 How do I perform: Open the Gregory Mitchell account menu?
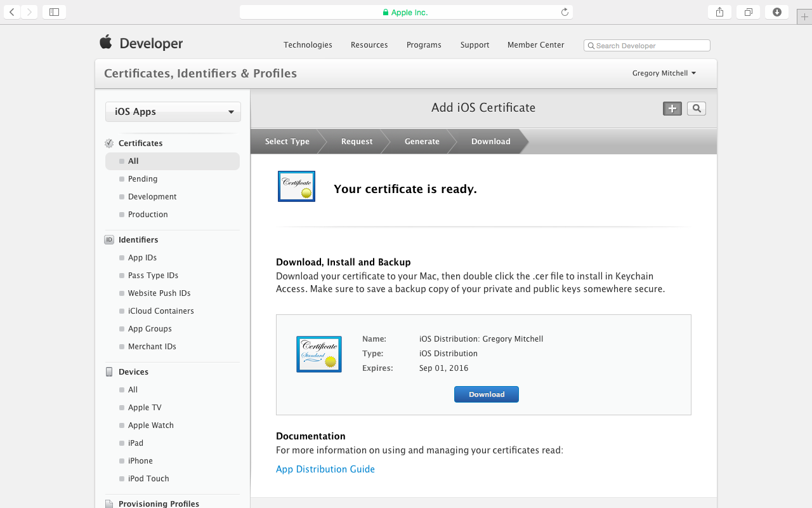tap(664, 73)
